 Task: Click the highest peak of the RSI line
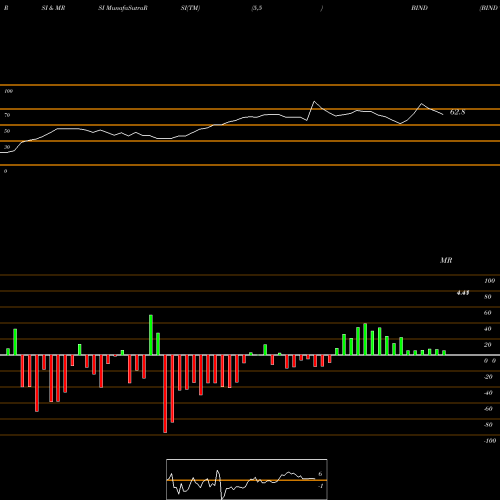pos(314,101)
